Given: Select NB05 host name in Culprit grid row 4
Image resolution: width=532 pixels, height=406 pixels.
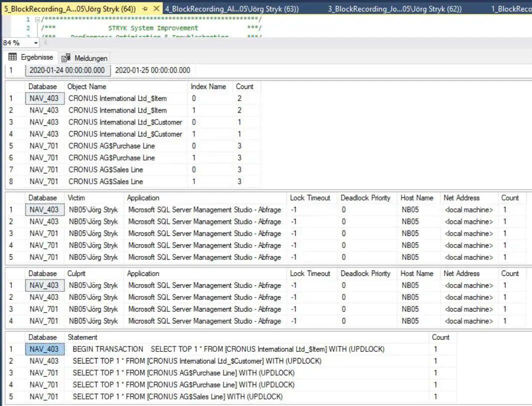Looking at the screenshot, I should [419, 321].
